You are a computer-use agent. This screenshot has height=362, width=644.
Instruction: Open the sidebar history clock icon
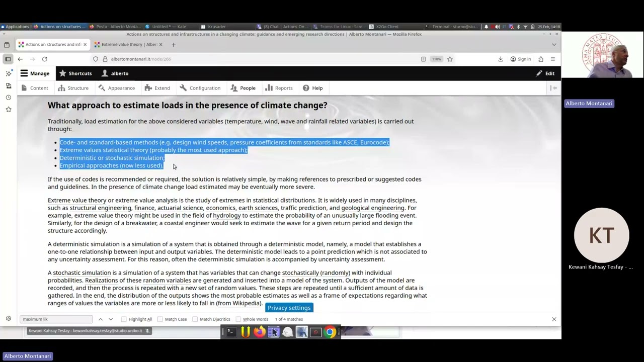click(x=9, y=98)
